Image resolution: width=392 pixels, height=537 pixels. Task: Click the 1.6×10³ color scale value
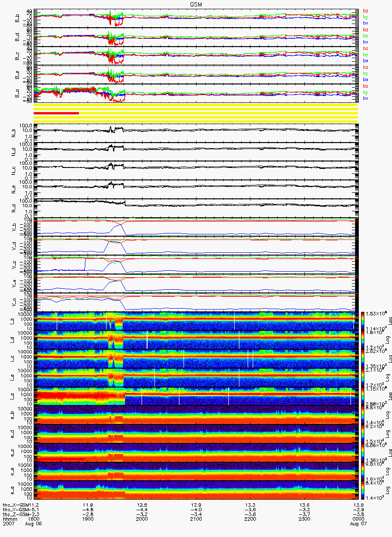click(x=374, y=479)
